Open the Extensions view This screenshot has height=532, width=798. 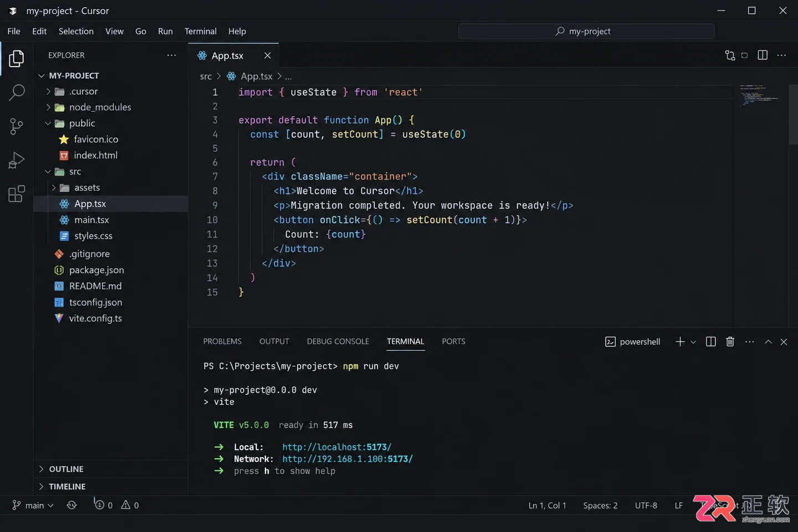click(x=17, y=194)
